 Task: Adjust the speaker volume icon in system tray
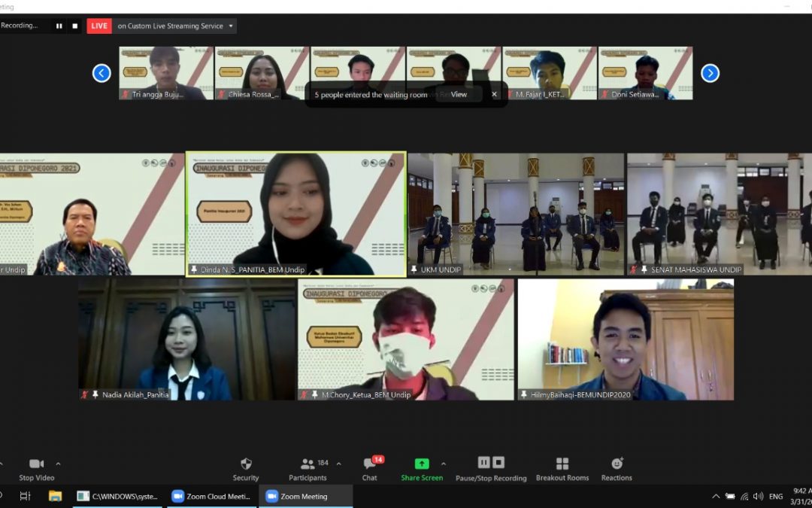759,496
